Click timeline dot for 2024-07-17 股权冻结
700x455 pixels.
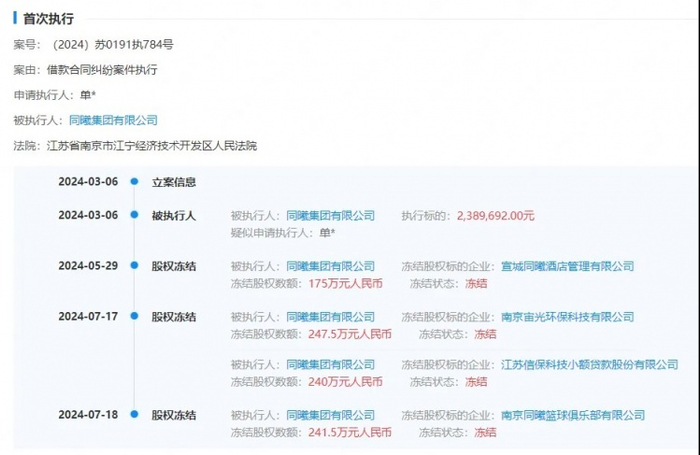[134, 316]
